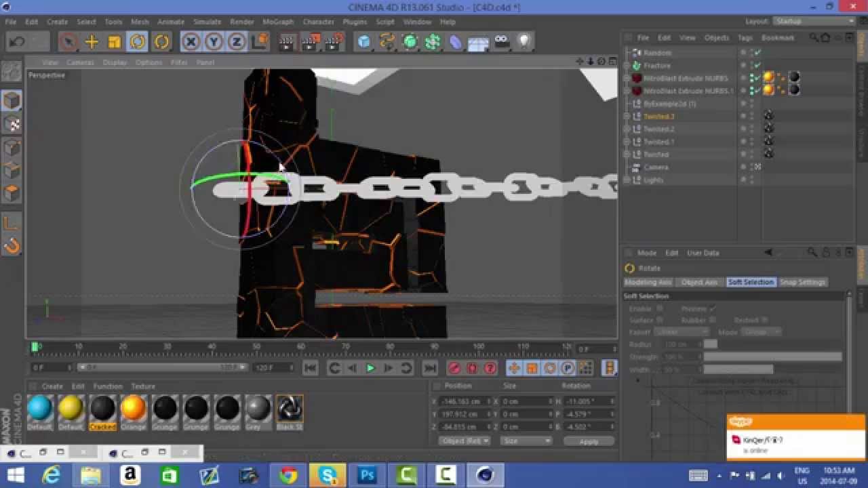Switch to Object Axis tab

pyautogui.click(x=700, y=282)
